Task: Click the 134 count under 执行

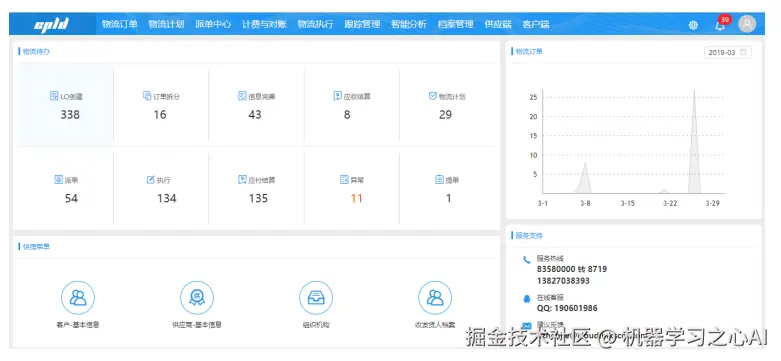Action: pyautogui.click(x=167, y=198)
